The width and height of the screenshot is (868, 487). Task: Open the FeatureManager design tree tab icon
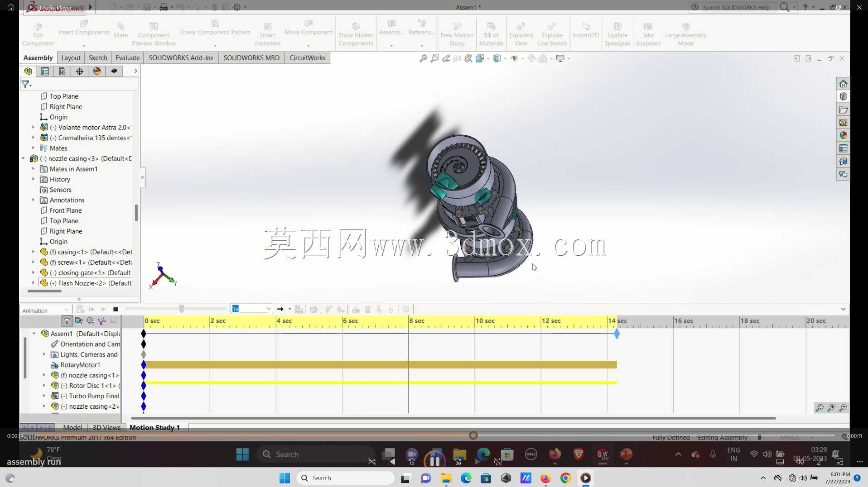28,71
